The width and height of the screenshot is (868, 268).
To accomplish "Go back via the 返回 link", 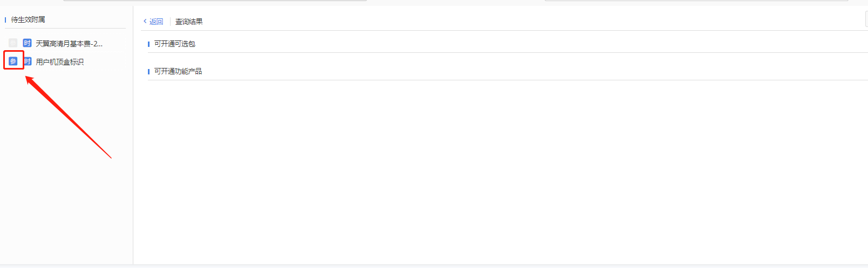I will [x=156, y=22].
